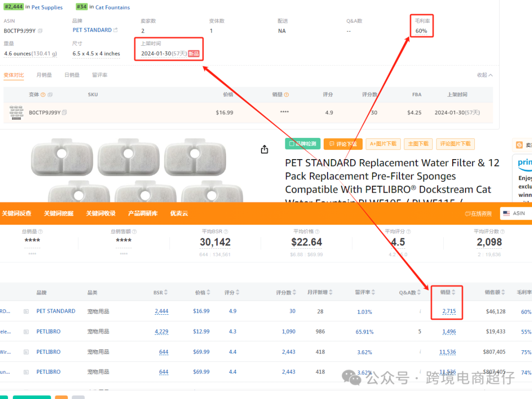532x399 pixels.
Task: Sort table by 评分 column
Action: click(x=232, y=292)
